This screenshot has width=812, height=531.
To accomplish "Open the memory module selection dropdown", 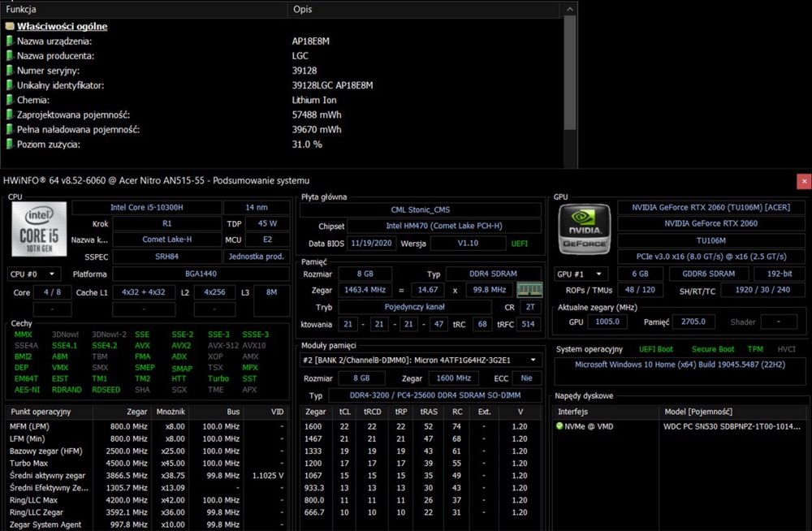I will click(x=420, y=360).
